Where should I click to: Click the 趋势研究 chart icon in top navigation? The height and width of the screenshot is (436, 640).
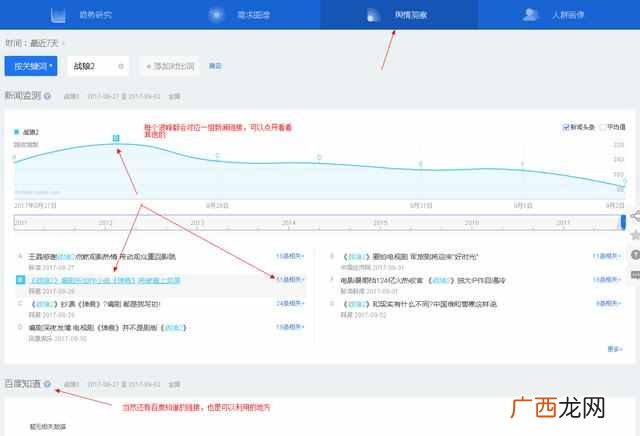[x=58, y=15]
